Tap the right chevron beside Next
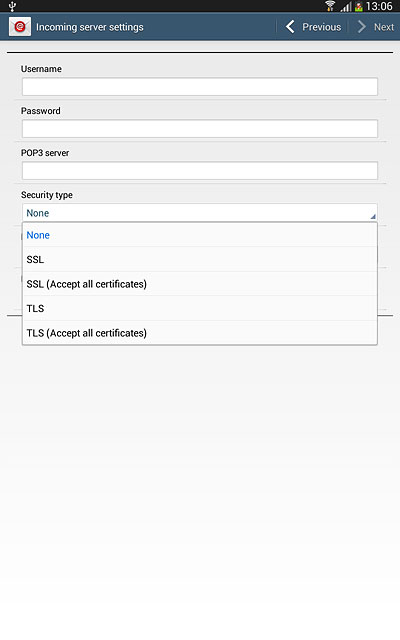Screen dimensions: 400x640 click(x=361, y=27)
